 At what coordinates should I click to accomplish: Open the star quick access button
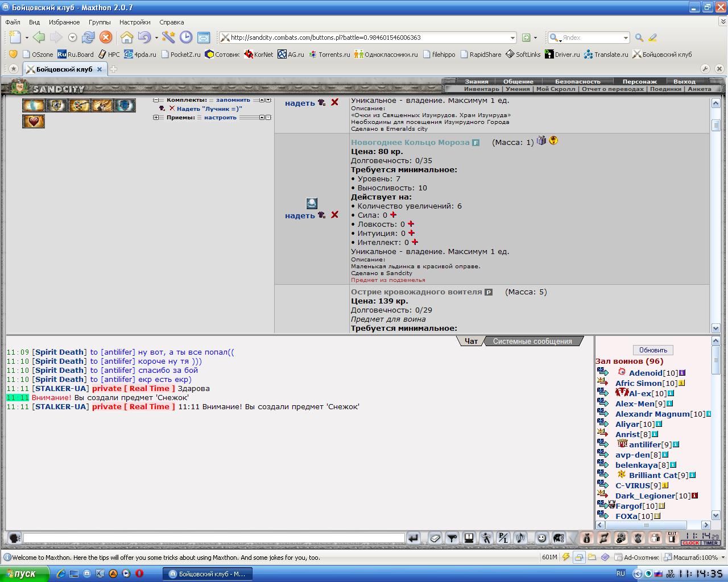(x=14, y=69)
